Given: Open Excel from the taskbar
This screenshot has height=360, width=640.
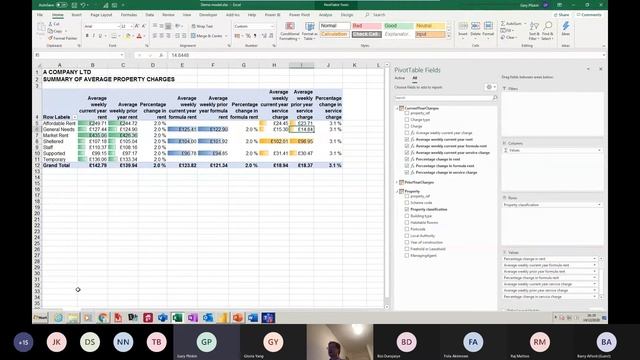Looking at the screenshot, I should (x=178, y=318).
